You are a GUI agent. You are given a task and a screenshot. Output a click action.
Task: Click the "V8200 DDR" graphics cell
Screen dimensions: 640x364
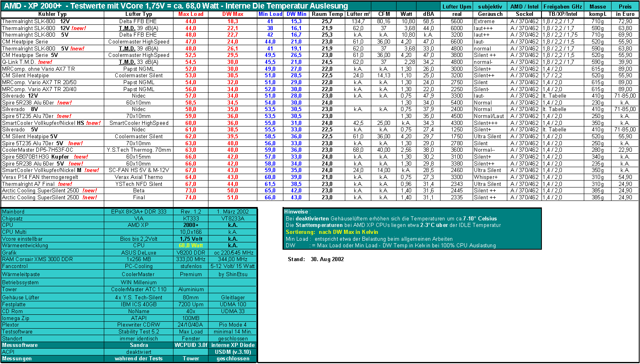tap(191, 253)
